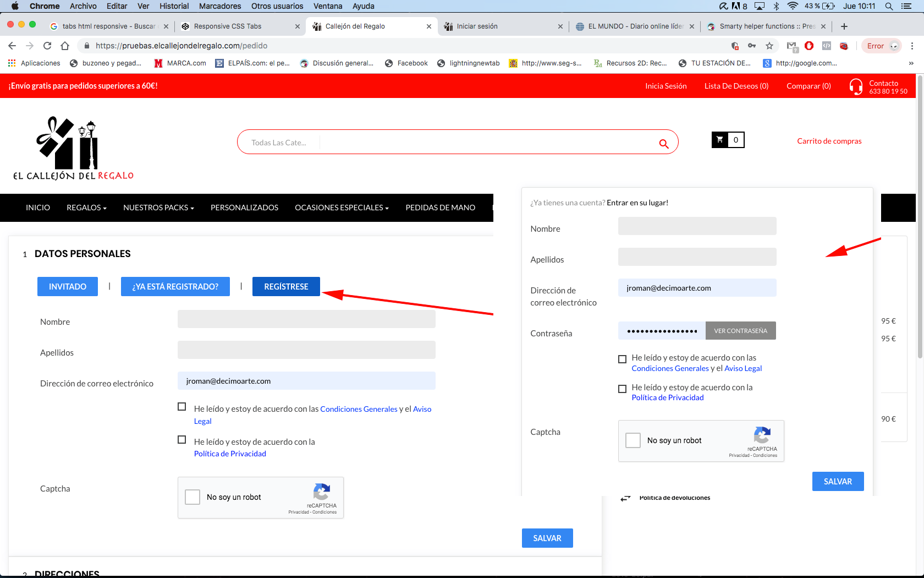Check reCAPTCHA box under DATOS PERSONALES

pyautogui.click(x=193, y=497)
